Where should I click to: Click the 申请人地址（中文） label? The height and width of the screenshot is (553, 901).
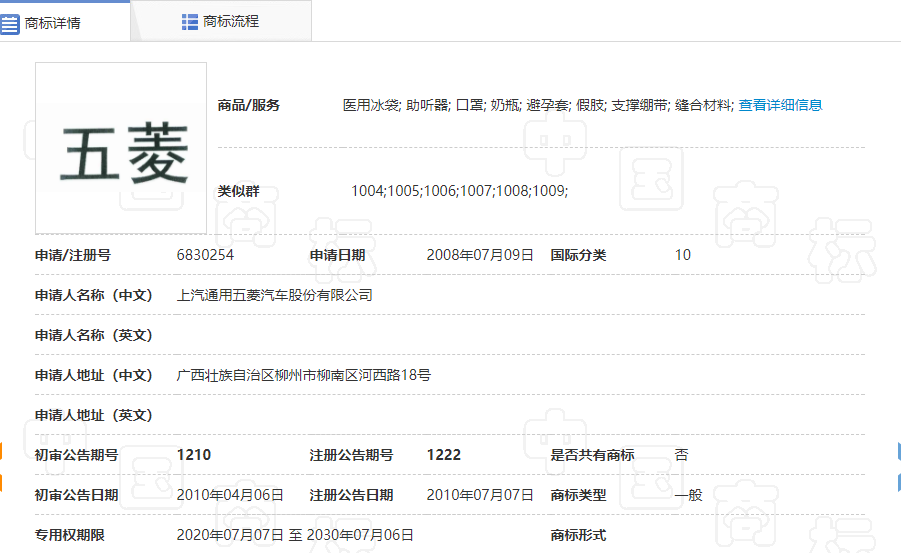[x=93, y=375]
